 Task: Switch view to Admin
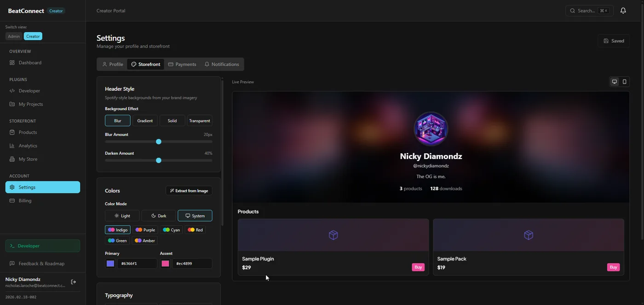click(x=13, y=36)
